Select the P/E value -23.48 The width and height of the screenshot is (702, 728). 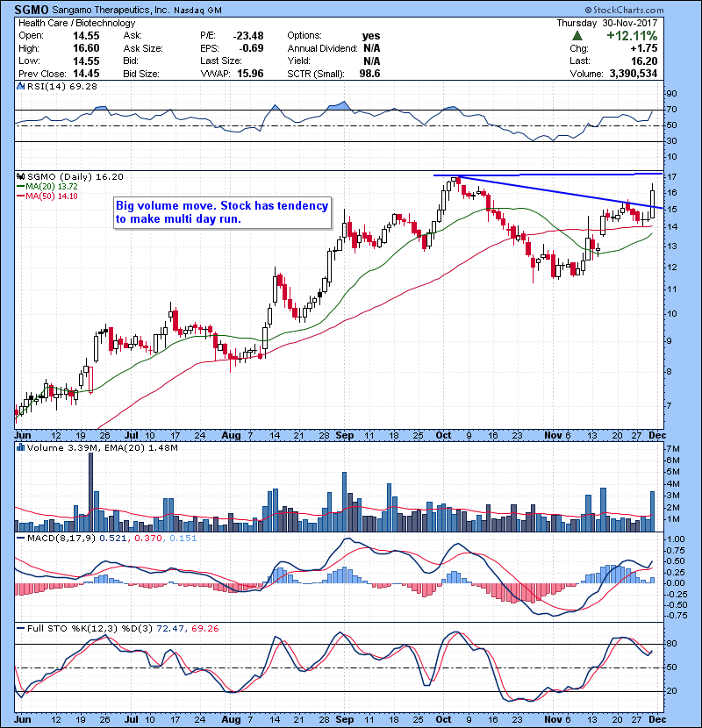(247, 36)
